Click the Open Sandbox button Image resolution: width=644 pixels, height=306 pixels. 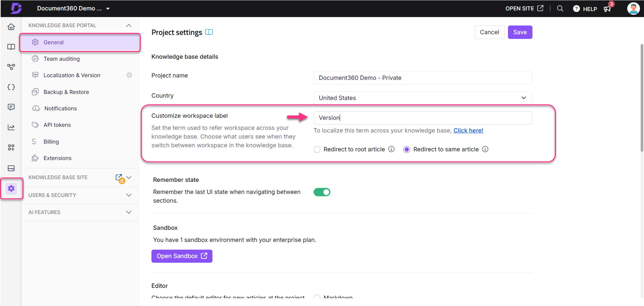pyautogui.click(x=182, y=256)
